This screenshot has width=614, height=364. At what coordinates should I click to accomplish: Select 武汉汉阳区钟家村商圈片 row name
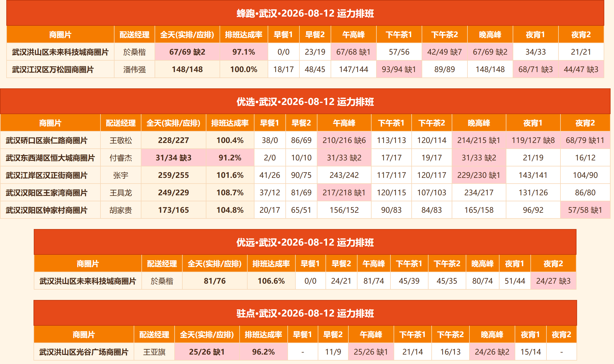47,210
